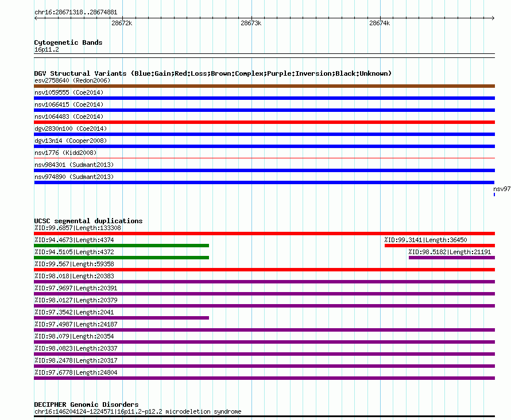The height and width of the screenshot is (420, 511).
Task: Click the nsv1776 (Kidd2008) variant label
Action: click(65, 153)
